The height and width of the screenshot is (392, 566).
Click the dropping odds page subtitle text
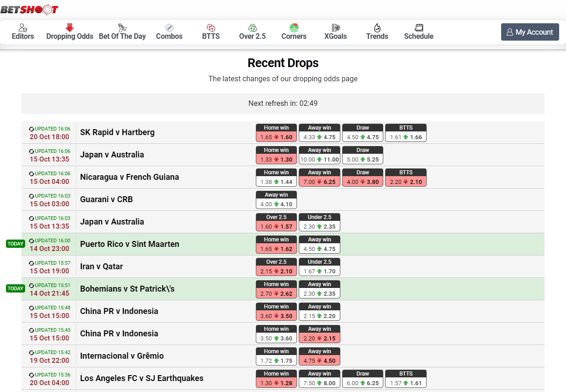pos(283,79)
